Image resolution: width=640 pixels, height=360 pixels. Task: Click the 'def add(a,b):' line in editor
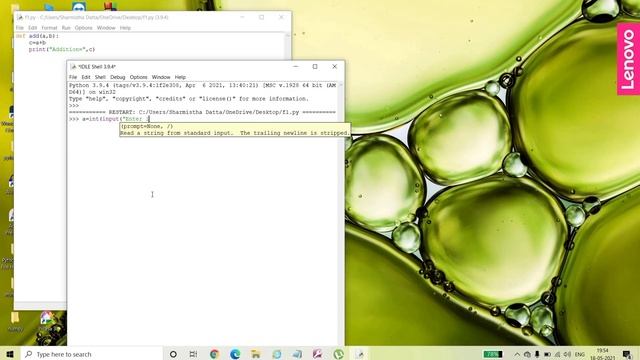pos(37,36)
